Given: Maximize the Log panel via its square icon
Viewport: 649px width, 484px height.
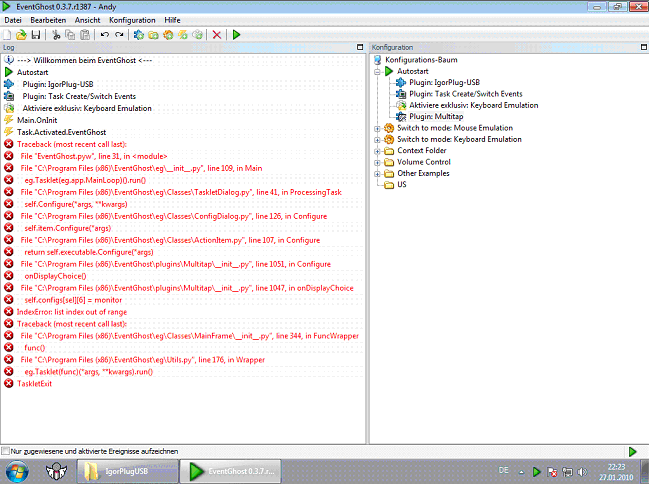Looking at the screenshot, I should pos(360,47).
